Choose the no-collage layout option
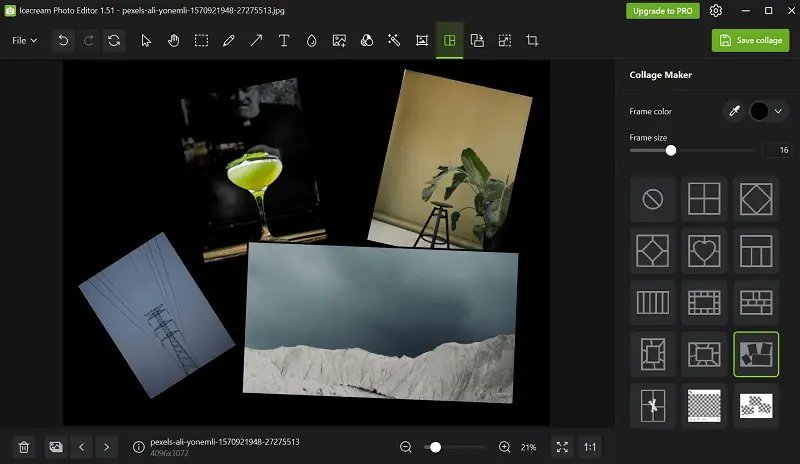Image resolution: width=800 pixels, height=464 pixels. tap(652, 199)
